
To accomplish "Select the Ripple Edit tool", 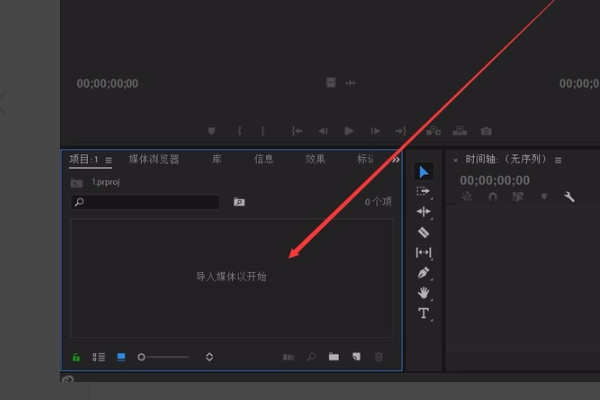I will (x=423, y=212).
